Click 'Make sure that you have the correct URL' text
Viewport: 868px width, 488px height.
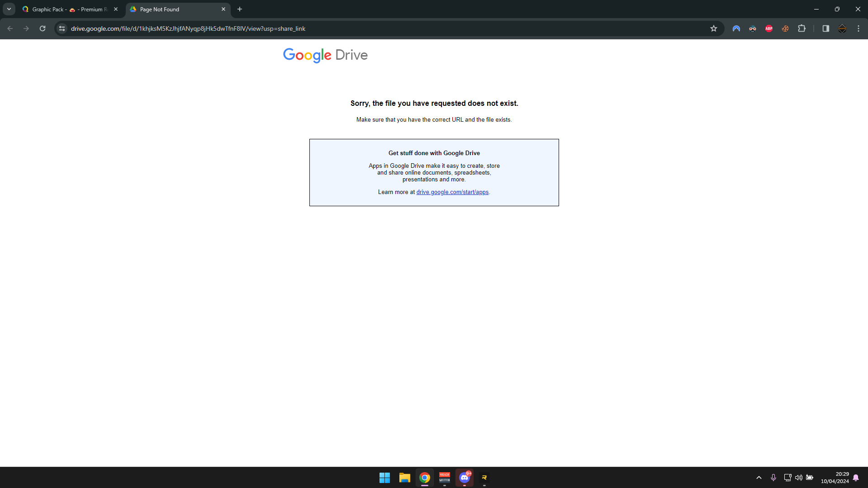tap(434, 120)
